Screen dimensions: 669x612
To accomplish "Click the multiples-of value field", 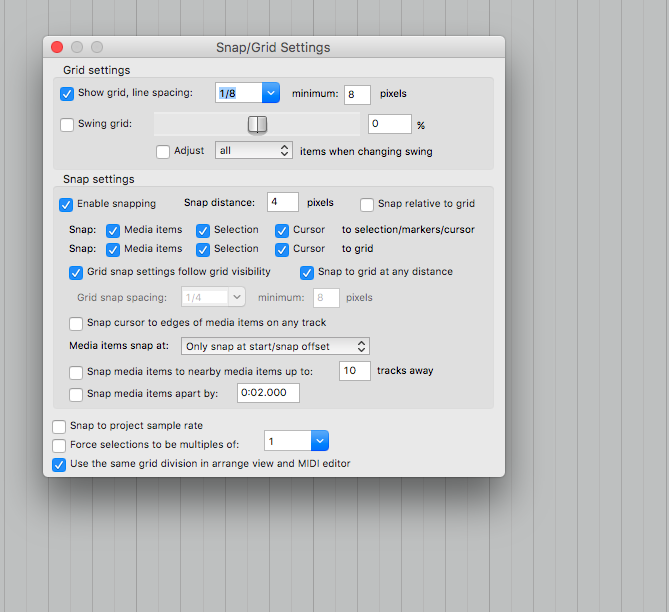I will (288, 440).
